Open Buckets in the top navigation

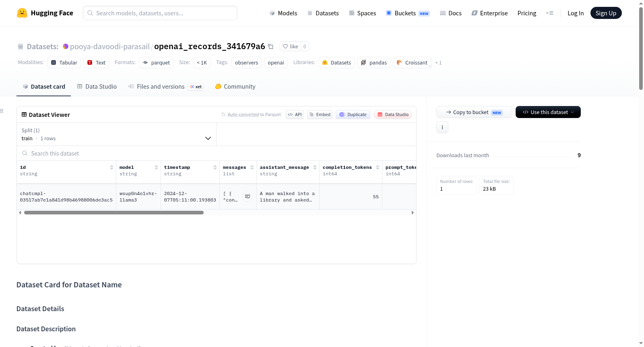click(x=408, y=13)
